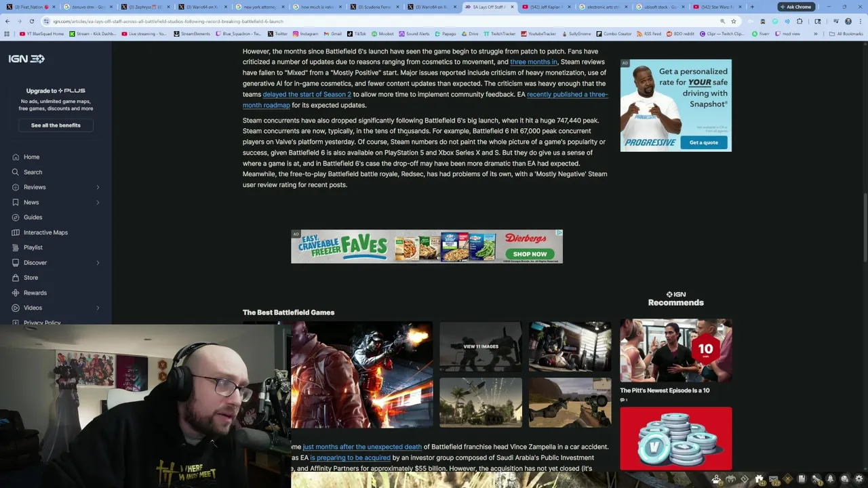This screenshot has height=488, width=868.
Task: Open the YT BlueSquad Home bookmark
Action: 42,34
